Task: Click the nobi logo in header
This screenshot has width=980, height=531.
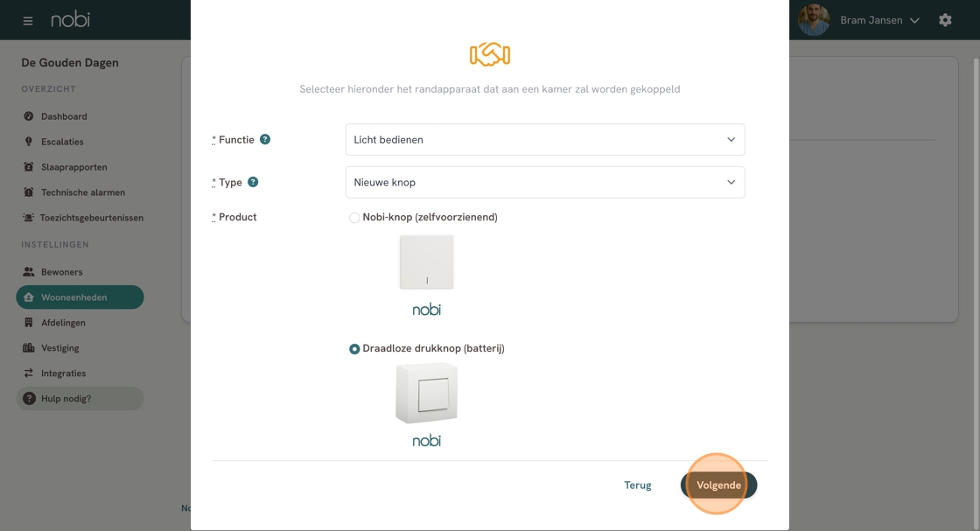Action: point(70,19)
